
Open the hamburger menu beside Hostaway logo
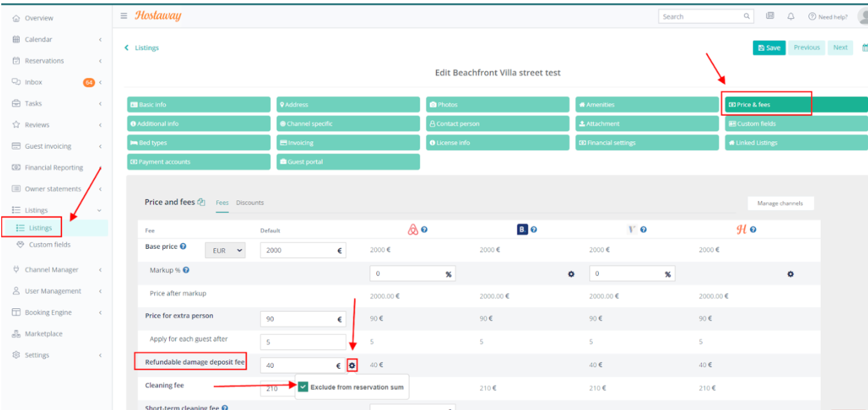click(124, 16)
